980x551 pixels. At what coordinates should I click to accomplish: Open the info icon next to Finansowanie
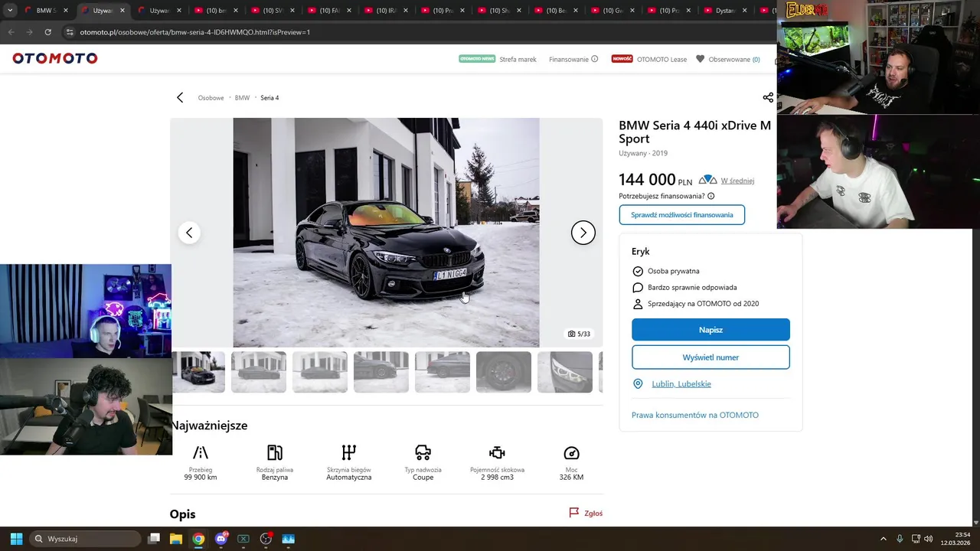point(595,59)
